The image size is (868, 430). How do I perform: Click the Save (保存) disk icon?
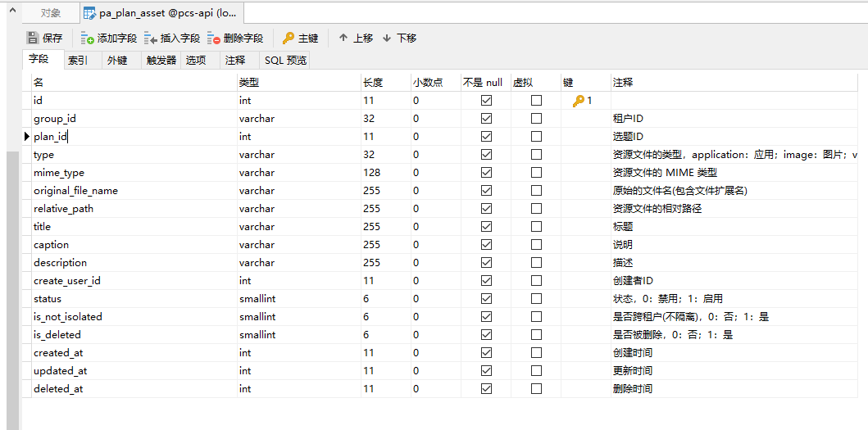click(33, 38)
